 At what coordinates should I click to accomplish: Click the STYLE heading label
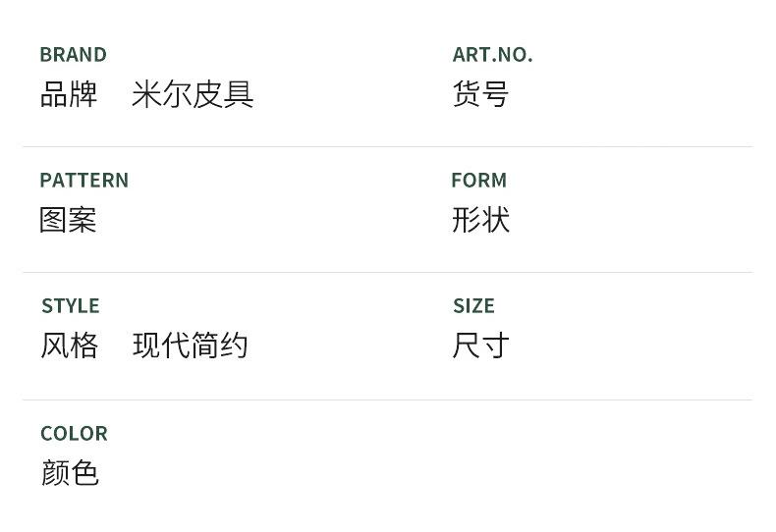pos(70,306)
